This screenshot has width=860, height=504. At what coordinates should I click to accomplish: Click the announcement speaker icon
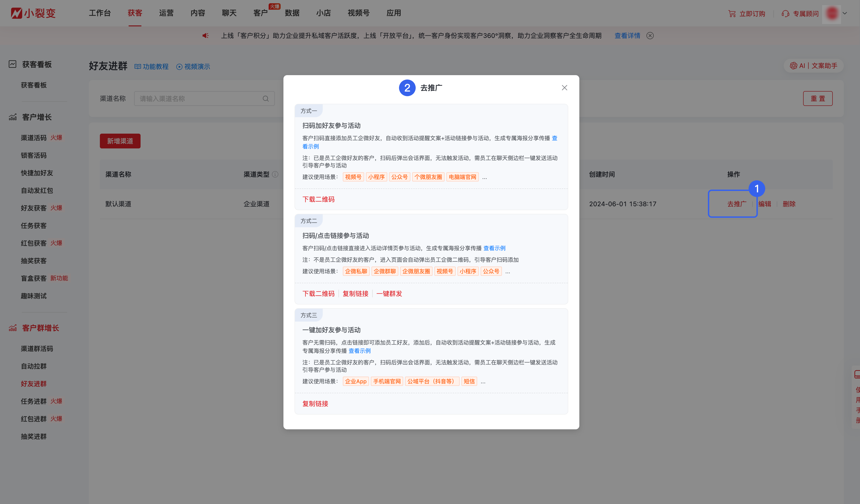205,36
